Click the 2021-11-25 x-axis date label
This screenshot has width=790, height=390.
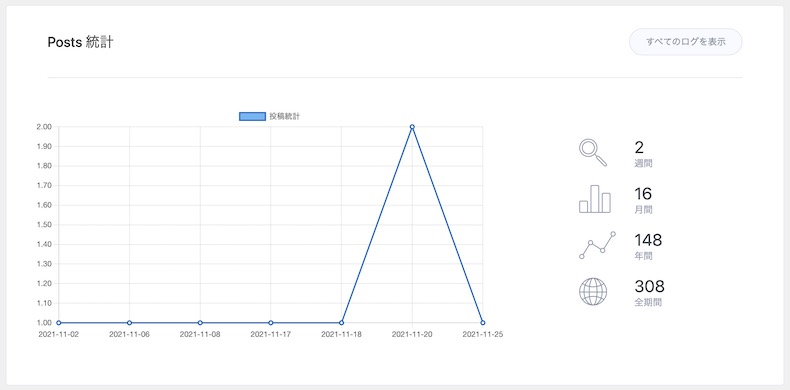click(483, 334)
